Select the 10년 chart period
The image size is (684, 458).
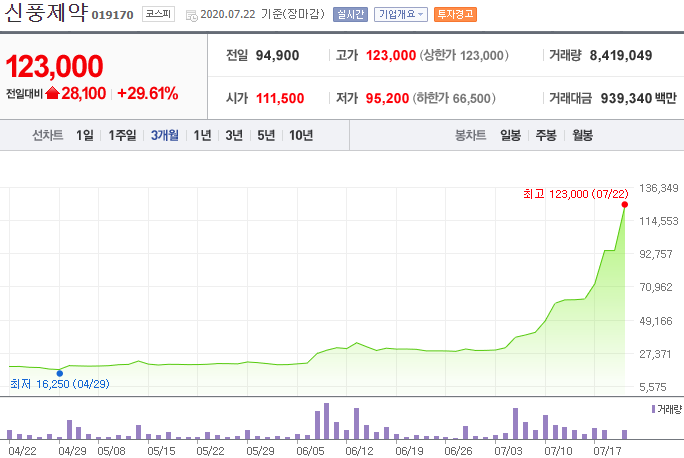(x=301, y=135)
